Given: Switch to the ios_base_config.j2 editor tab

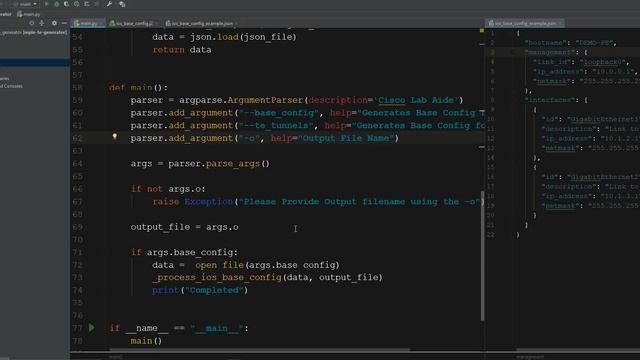Looking at the screenshot, I should pyautogui.click(x=133, y=24).
